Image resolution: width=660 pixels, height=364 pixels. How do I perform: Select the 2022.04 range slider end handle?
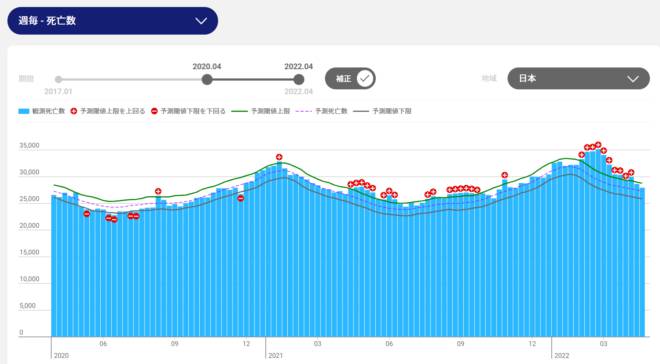(298, 79)
